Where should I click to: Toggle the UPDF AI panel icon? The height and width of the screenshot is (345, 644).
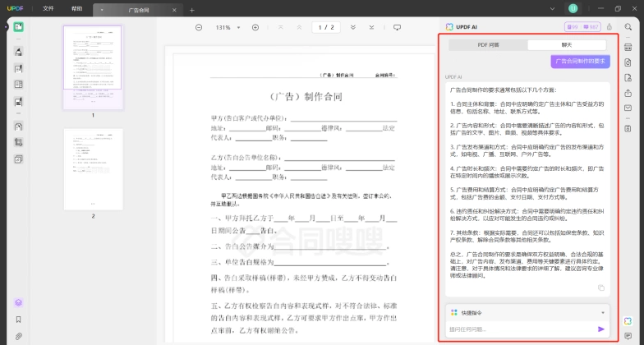click(x=628, y=320)
